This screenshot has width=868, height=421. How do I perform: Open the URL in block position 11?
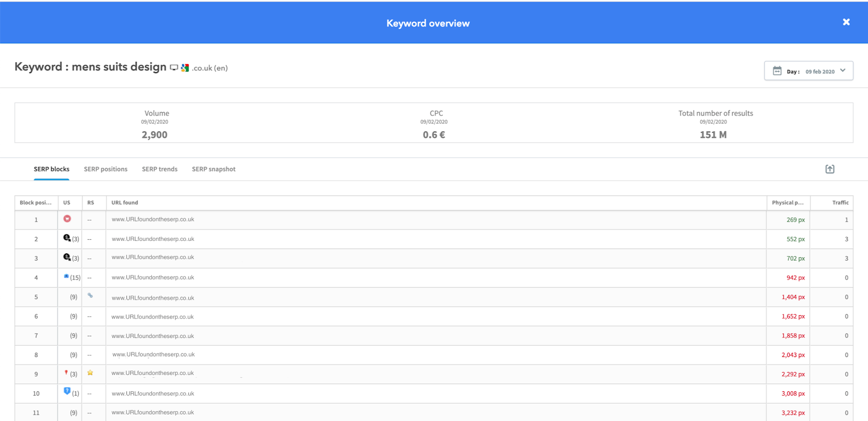(153, 413)
